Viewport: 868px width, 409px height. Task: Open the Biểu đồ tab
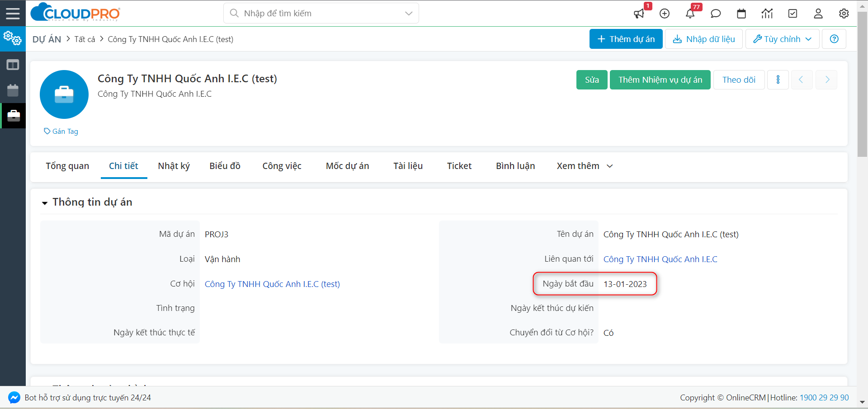[225, 166]
